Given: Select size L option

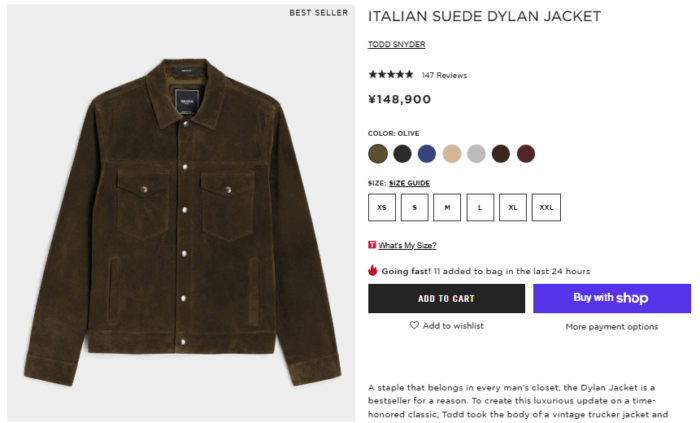Looking at the screenshot, I should click(x=480, y=207).
